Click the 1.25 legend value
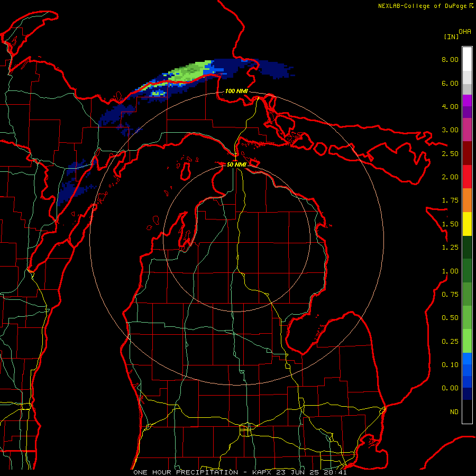The width and height of the screenshot is (476, 476). tap(450, 248)
